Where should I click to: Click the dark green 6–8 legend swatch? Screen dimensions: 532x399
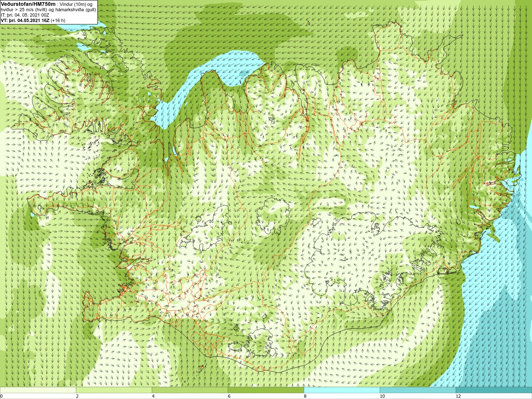point(266,390)
